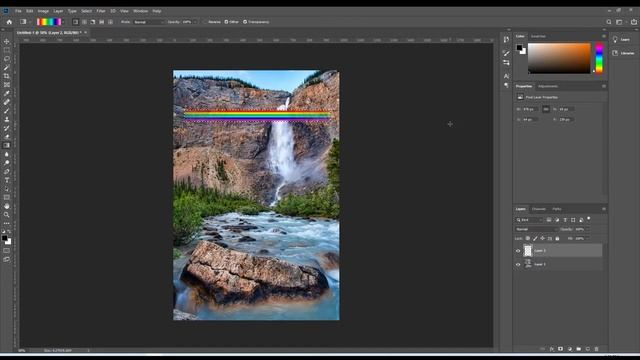Choose the radial gradient style icon
Image resolution: width=640 pixels, height=360 pixels.
click(84, 22)
